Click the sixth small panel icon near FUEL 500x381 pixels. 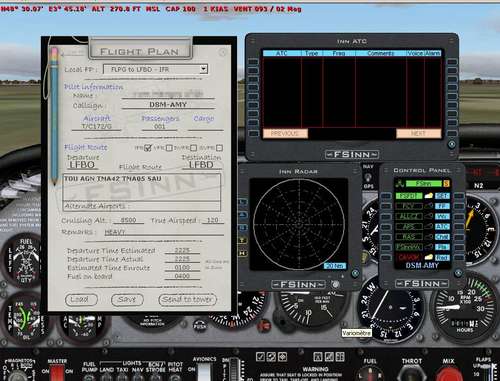point(340,357)
